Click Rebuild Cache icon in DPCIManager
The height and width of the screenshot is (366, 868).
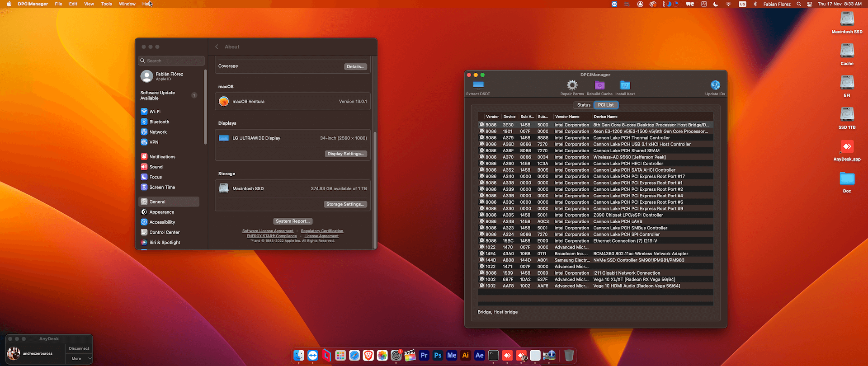(599, 85)
